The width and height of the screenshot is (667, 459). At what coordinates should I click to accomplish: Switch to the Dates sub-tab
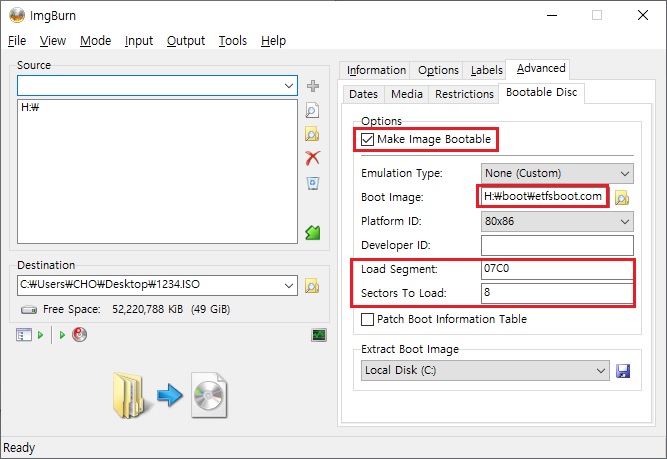pos(363,94)
